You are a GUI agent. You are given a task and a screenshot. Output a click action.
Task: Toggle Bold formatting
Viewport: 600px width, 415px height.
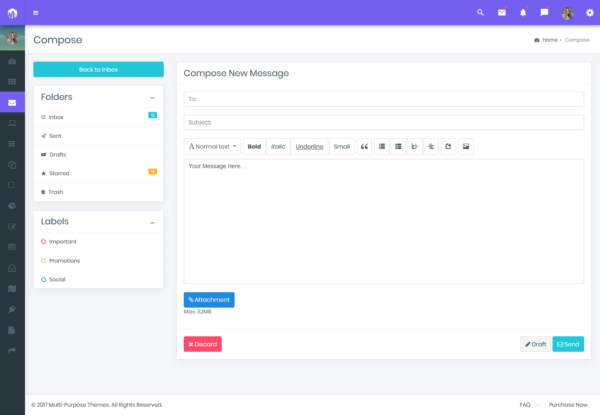[254, 146]
